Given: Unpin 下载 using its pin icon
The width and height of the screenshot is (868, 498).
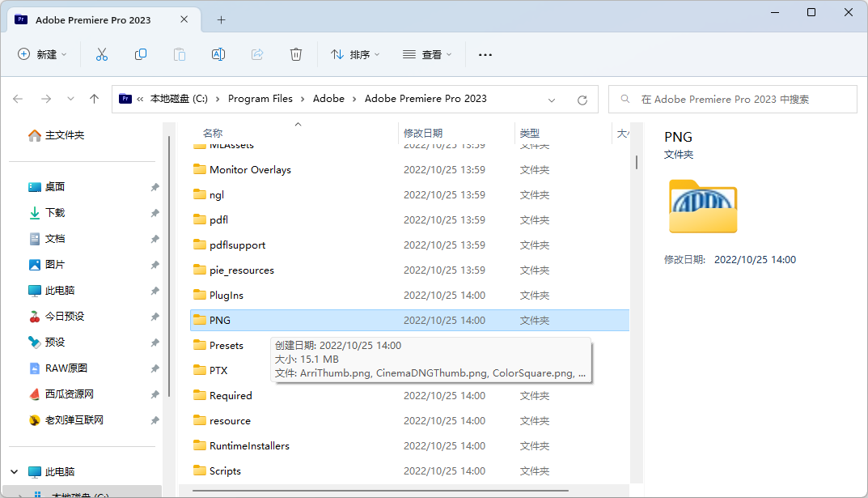Looking at the screenshot, I should point(155,213).
